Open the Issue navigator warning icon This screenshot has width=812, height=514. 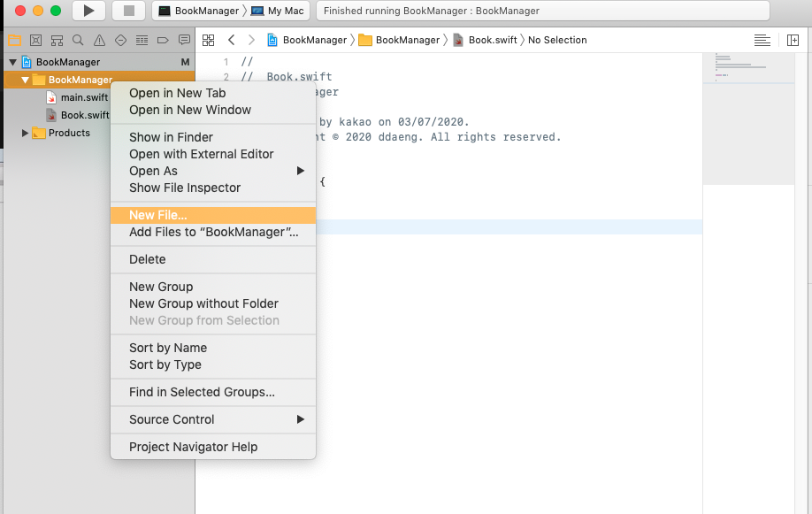point(99,41)
